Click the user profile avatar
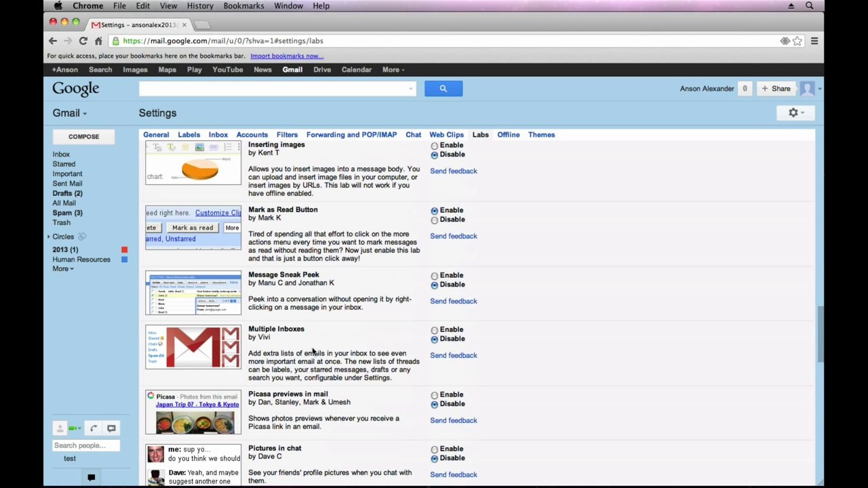868x488 pixels. 807,88
